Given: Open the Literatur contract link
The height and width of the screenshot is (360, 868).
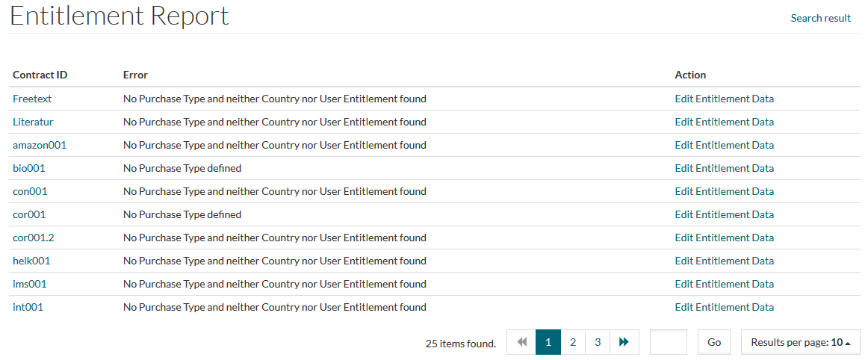Looking at the screenshot, I should coord(33,122).
